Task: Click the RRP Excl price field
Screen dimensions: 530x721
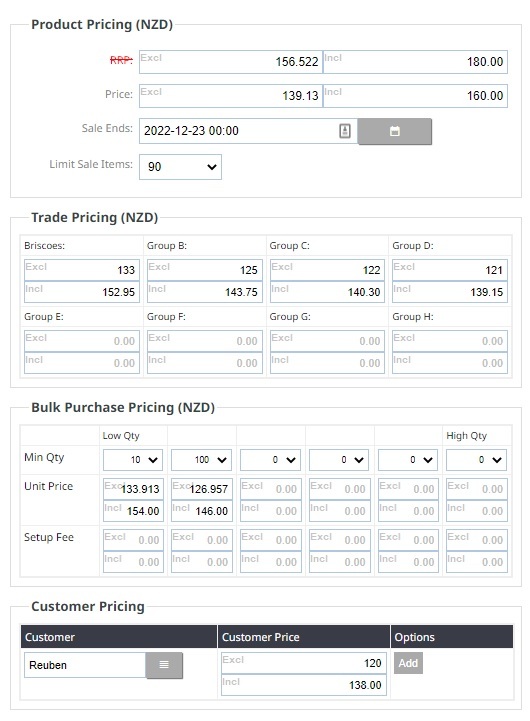Action: click(231, 62)
